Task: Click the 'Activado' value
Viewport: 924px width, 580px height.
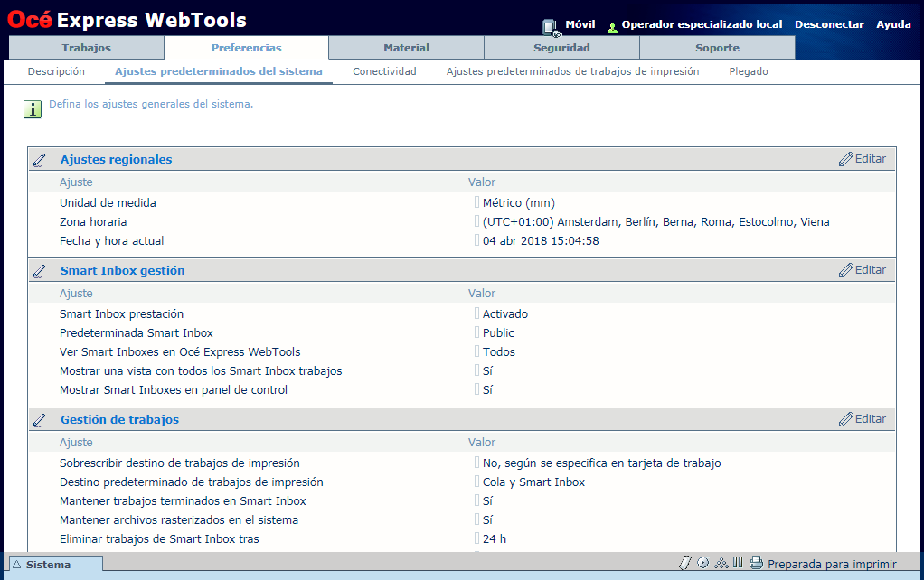Action: click(505, 314)
